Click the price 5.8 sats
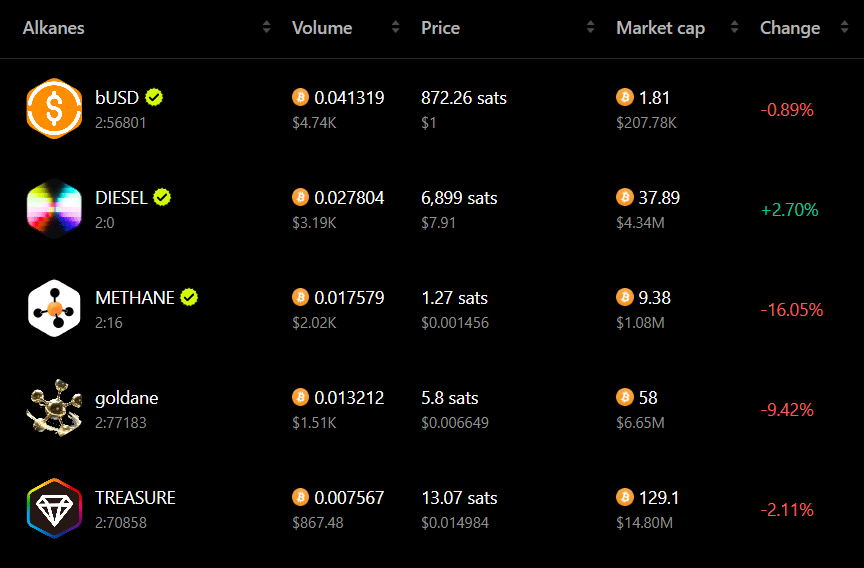 (x=450, y=398)
